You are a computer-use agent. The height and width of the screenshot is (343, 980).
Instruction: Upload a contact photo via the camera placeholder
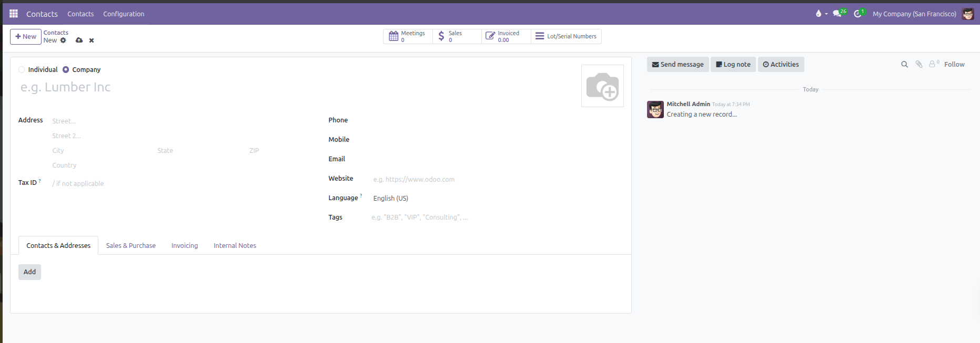[x=602, y=86]
